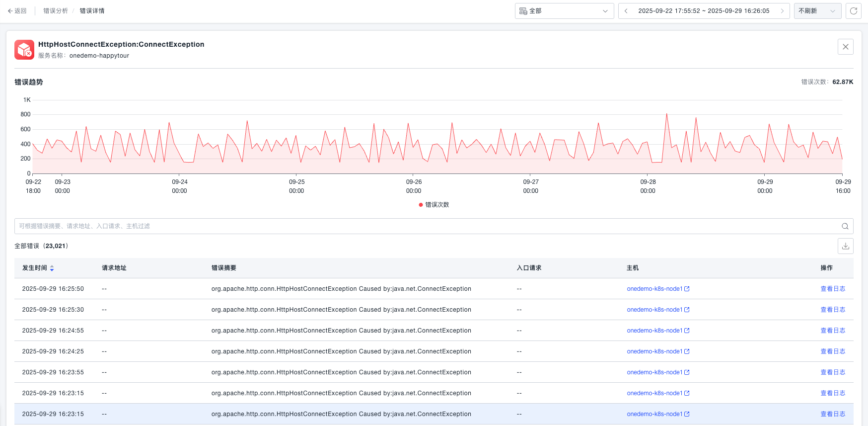Click the download errors list icon
Image resolution: width=868 pixels, height=426 pixels.
pos(845,246)
